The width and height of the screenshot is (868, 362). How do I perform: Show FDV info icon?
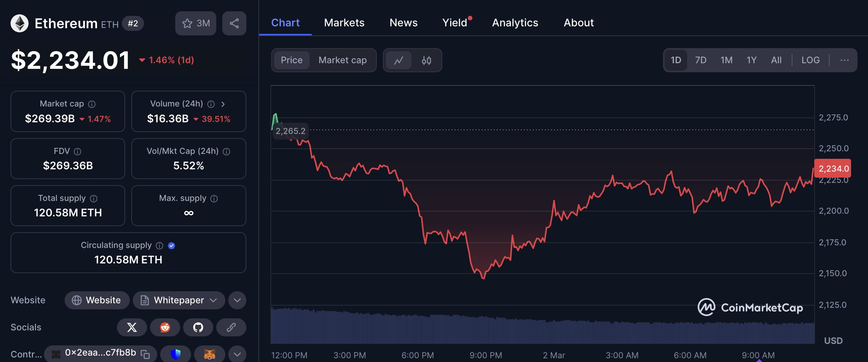point(77,152)
